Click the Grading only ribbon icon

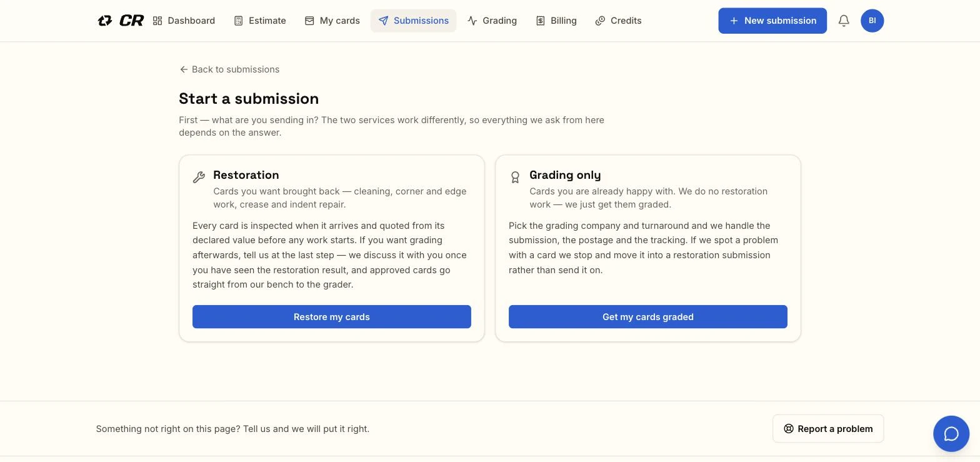pyautogui.click(x=515, y=178)
